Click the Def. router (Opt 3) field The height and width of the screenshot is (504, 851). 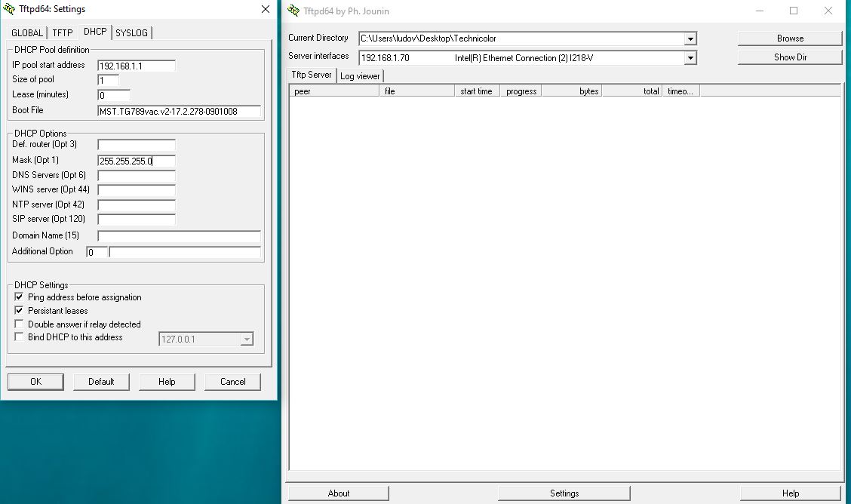tap(137, 145)
